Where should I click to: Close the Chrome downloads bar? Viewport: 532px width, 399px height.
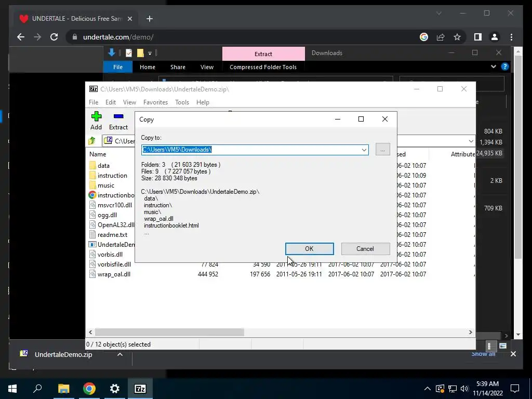click(x=513, y=354)
